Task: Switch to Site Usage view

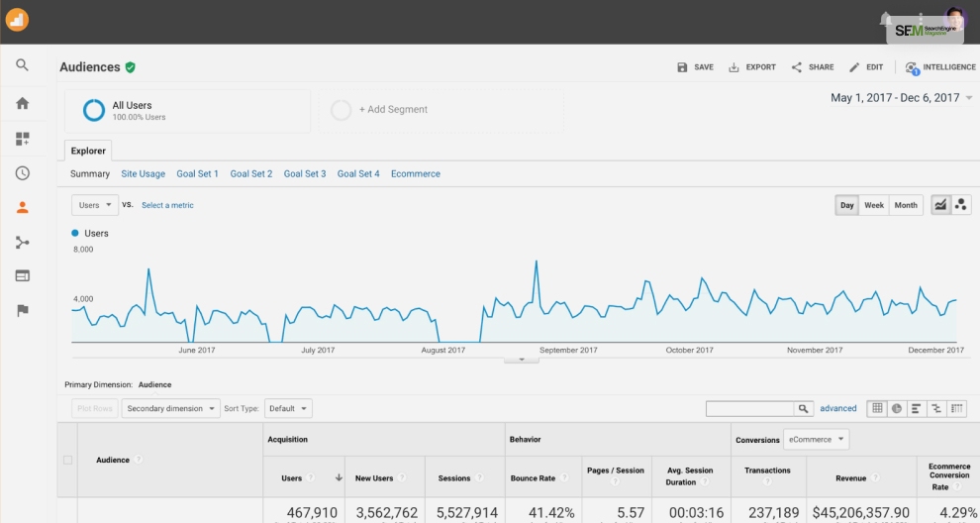Action: 144,174
